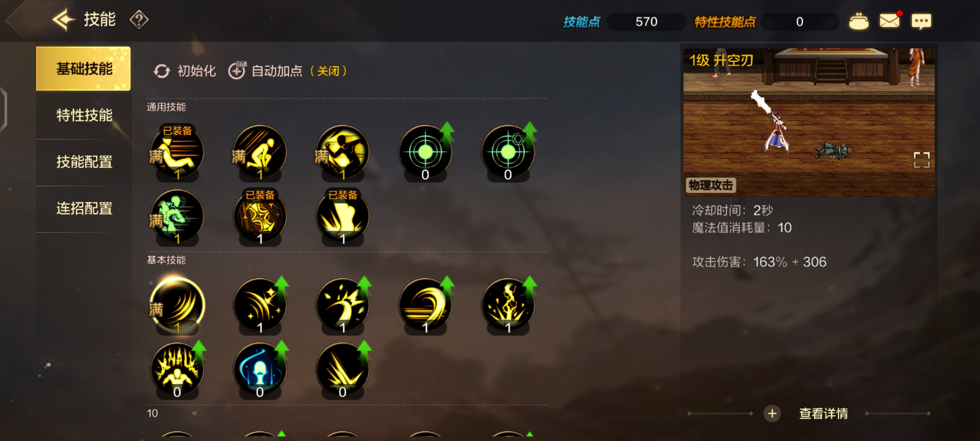Click the 查看详情 link
The image size is (980, 441).
click(x=824, y=414)
